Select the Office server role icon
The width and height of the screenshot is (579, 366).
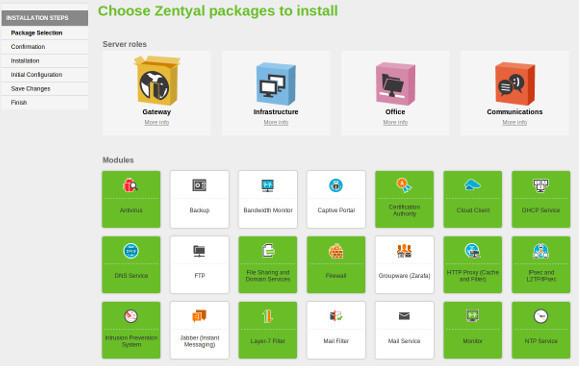(395, 84)
